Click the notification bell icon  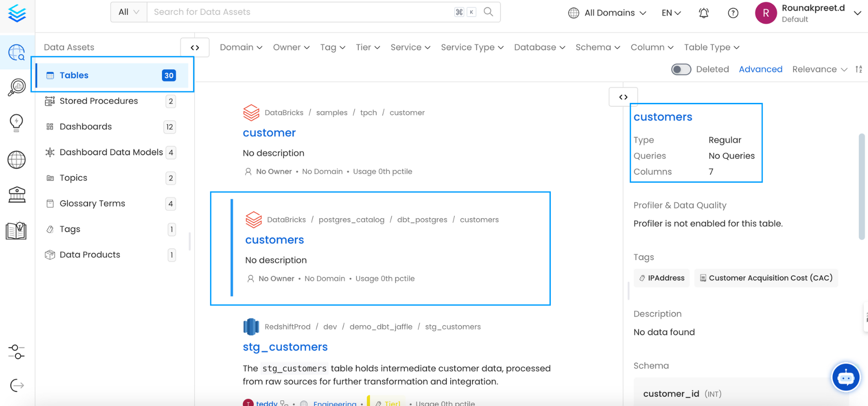pyautogui.click(x=704, y=13)
